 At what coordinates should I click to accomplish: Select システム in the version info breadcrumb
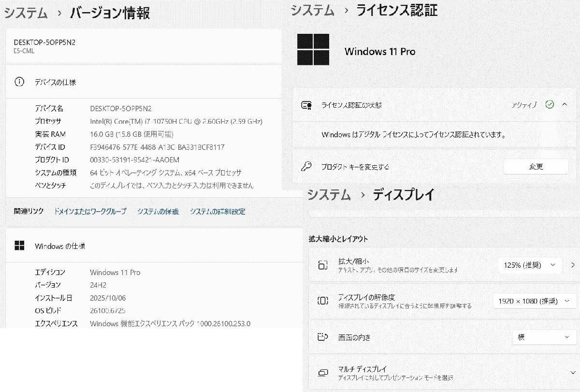pyautogui.click(x=25, y=13)
